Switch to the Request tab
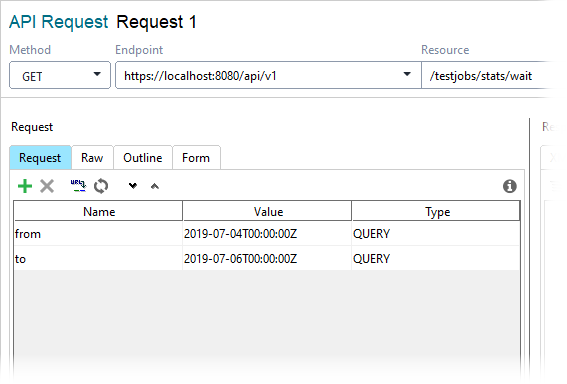 [40, 158]
